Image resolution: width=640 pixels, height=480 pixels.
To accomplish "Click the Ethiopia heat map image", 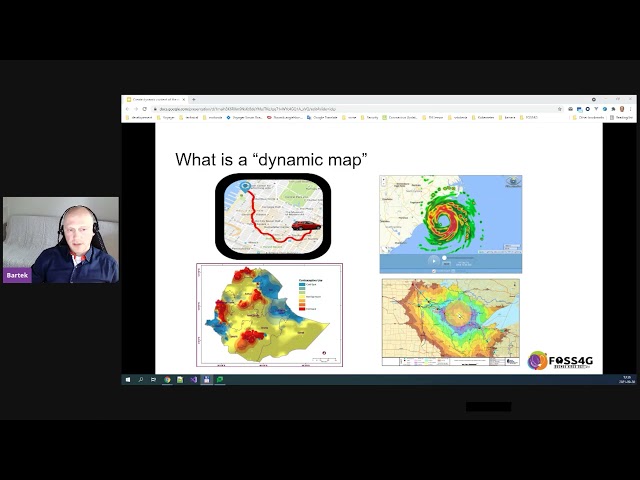I will (269, 315).
